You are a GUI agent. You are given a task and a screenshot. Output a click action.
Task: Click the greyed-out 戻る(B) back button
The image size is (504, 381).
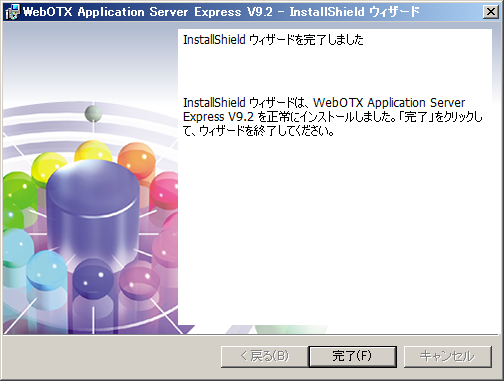264,356
